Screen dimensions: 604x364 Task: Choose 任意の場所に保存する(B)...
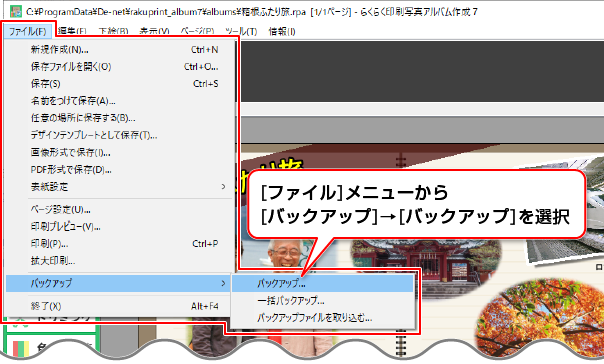click(x=119, y=118)
